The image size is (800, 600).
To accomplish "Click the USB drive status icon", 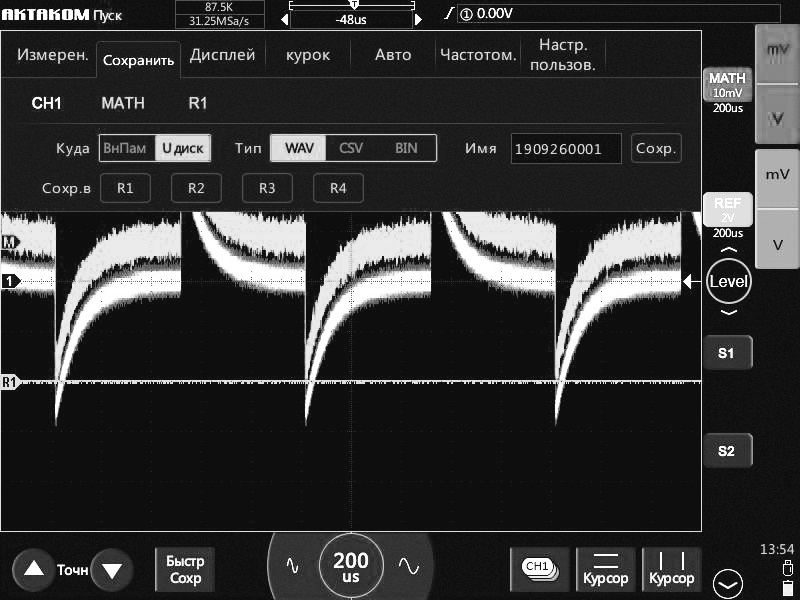I will click(x=787, y=566).
